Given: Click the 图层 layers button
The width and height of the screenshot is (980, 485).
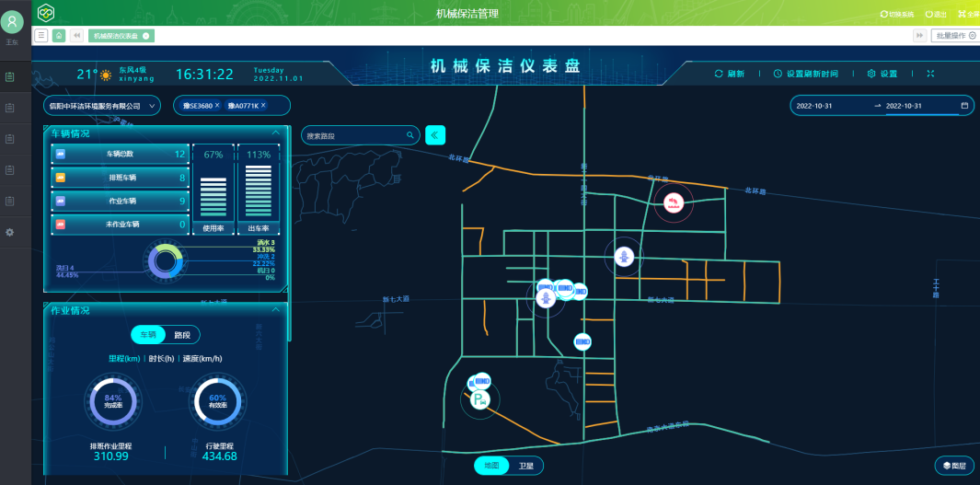Looking at the screenshot, I should click(x=953, y=466).
